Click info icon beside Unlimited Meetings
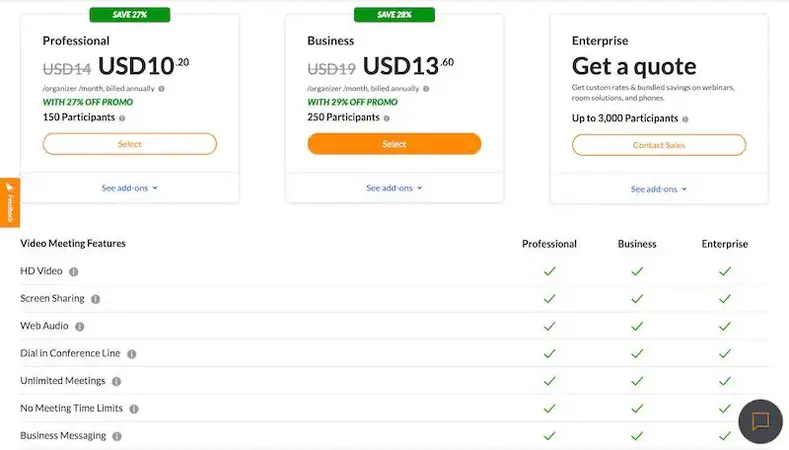Image resolution: width=789 pixels, height=450 pixels. click(116, 381)
